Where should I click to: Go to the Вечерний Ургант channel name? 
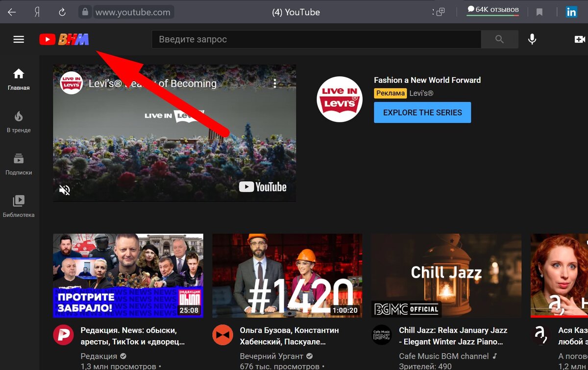(x=271, y=356)
